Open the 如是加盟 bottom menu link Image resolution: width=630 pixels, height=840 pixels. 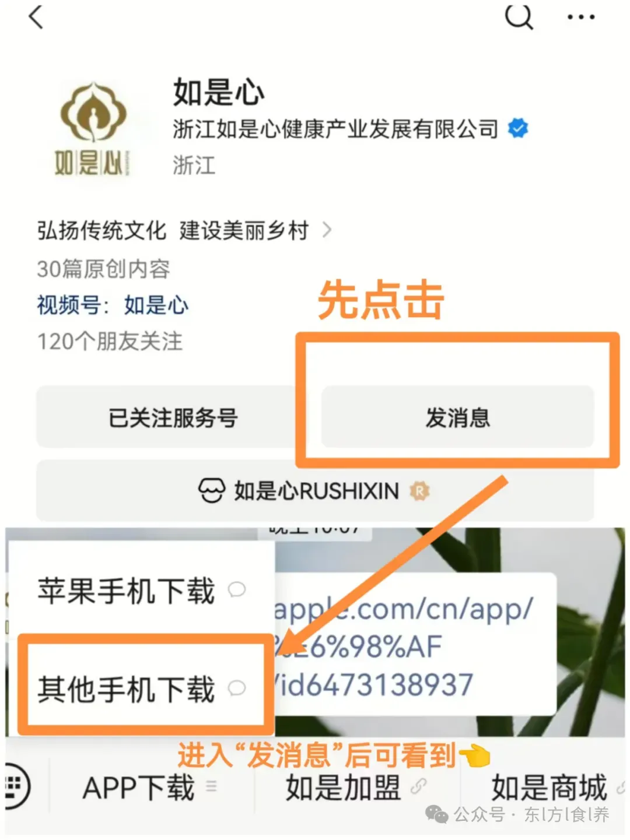356,788
